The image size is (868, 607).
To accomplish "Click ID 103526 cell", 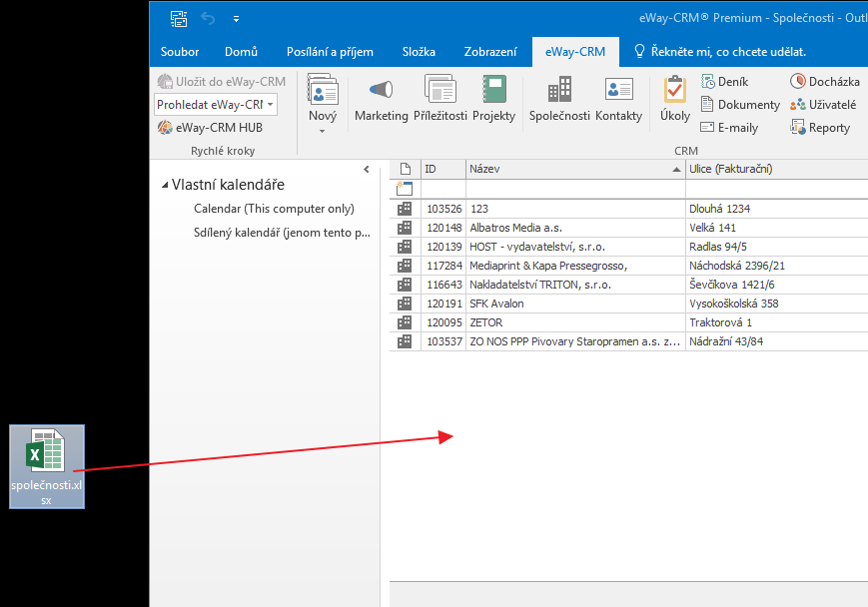I will 443,209.
